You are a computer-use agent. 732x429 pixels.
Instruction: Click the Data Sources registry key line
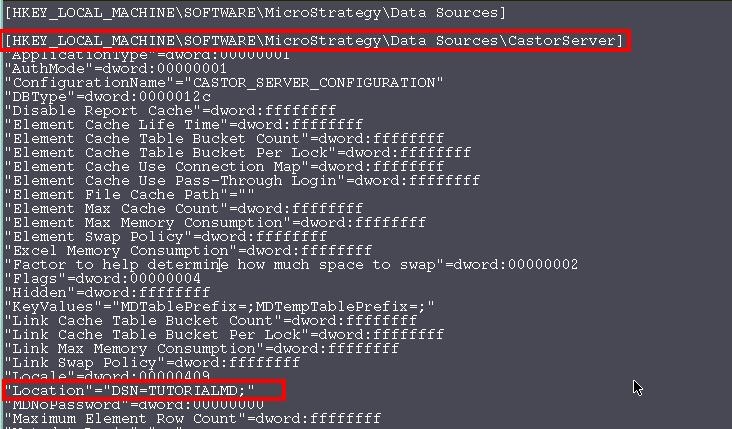coord(255,12)
